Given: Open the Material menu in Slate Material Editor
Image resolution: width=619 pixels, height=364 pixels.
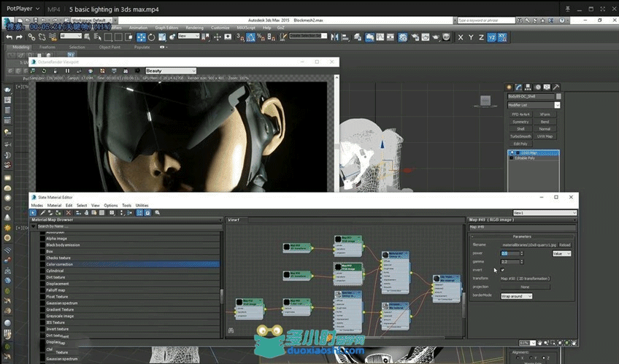Looking at the screenshot, I should click(x=54, y=206).
